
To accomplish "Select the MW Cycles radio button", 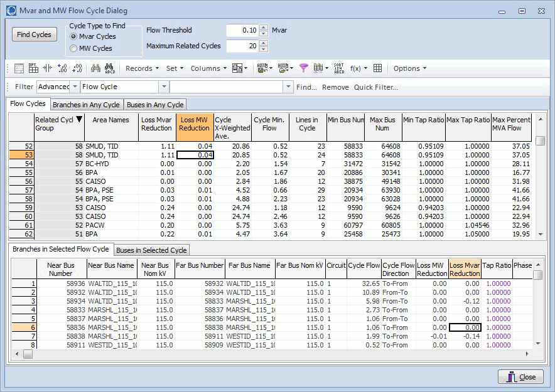I will coord(74,48).
